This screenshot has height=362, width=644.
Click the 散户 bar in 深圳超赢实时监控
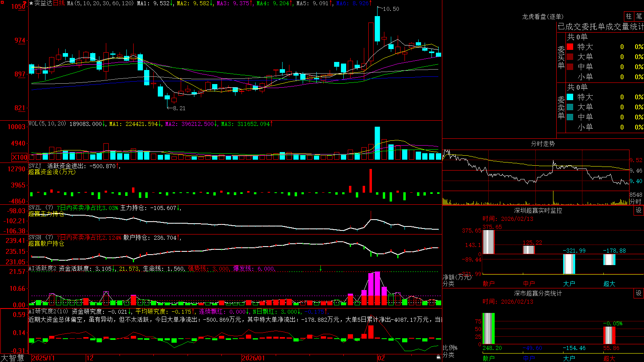click(489, 242)
